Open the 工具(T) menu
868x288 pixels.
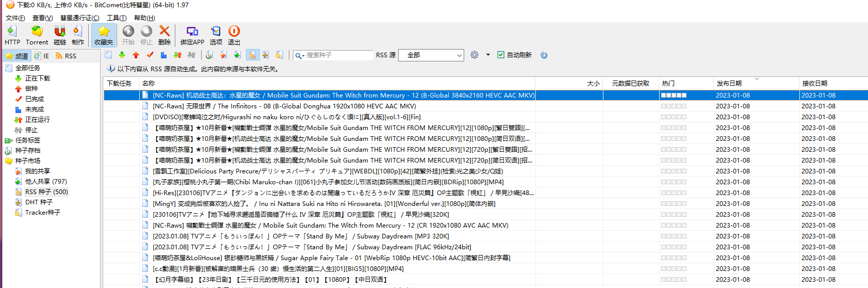click(117, 18)
